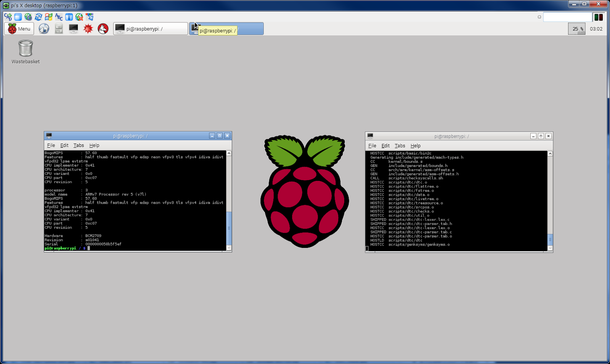The image size is (610, 364).
Task: Send Ctrl-Alt-Del via VNC toolbar icon
Action: [8, 17]
